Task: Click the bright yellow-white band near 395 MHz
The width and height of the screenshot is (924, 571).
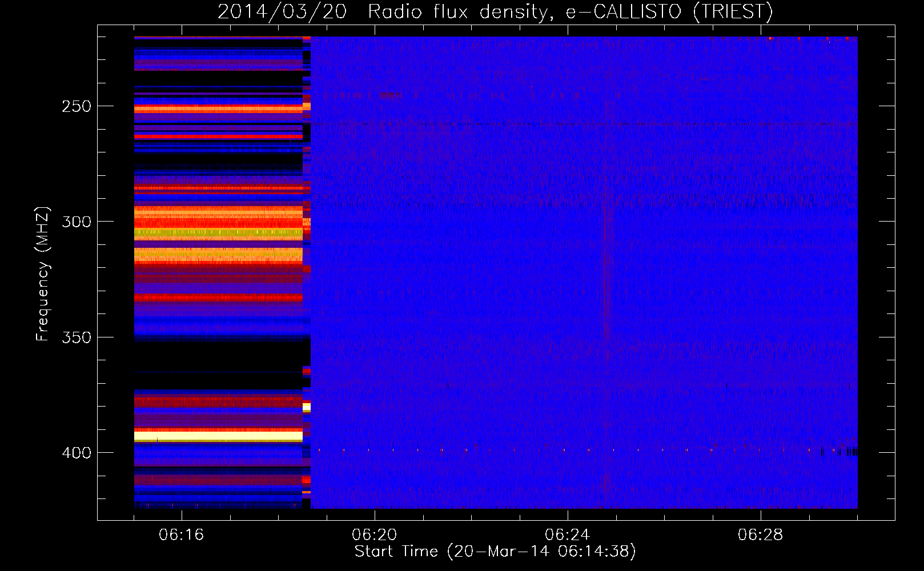Action: tap(218, 437)
